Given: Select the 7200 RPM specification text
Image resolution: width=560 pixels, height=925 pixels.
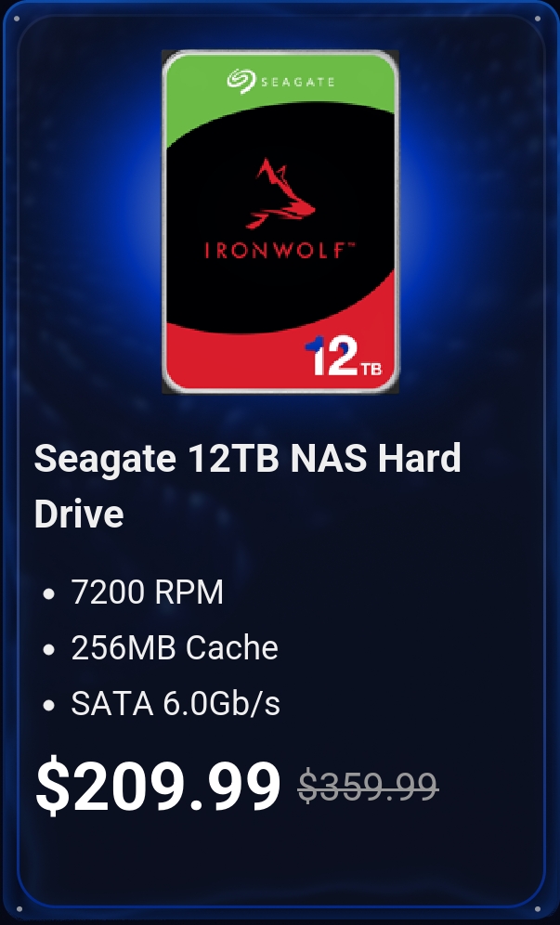Looking at the screenshot, I should pos(148,592).
